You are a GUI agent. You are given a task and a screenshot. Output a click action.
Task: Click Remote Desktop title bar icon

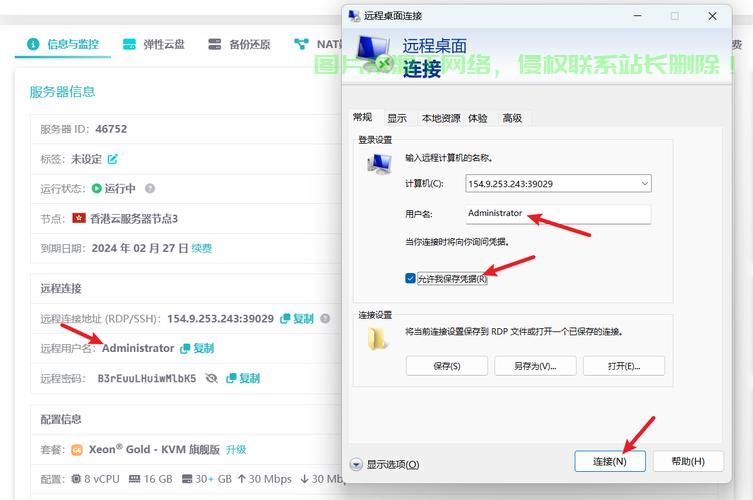(x=354, y=16)
